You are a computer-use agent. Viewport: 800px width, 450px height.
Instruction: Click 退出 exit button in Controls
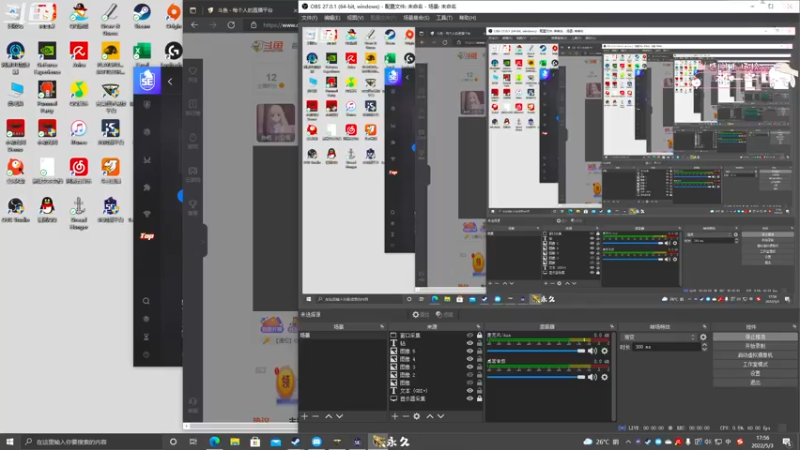click(x=755, y=383)
